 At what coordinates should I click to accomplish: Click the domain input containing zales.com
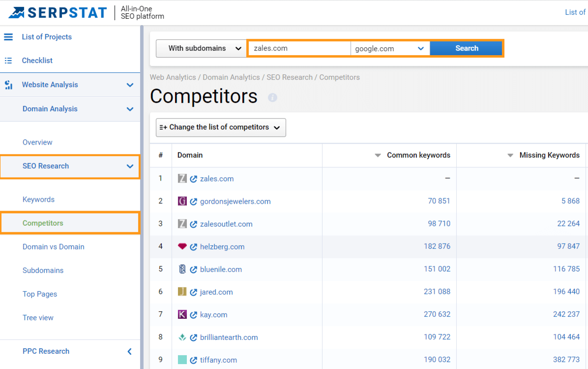pos(299,48)
